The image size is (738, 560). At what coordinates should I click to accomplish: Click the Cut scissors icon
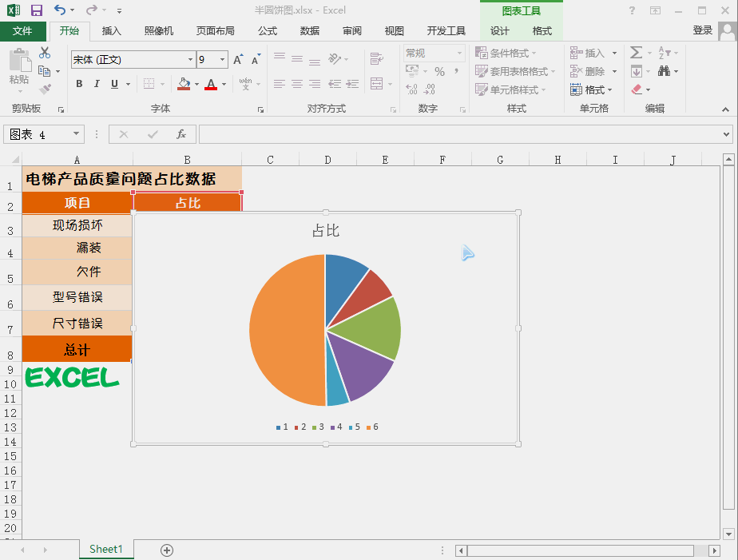pyautogui.click(x=45, y=52)
